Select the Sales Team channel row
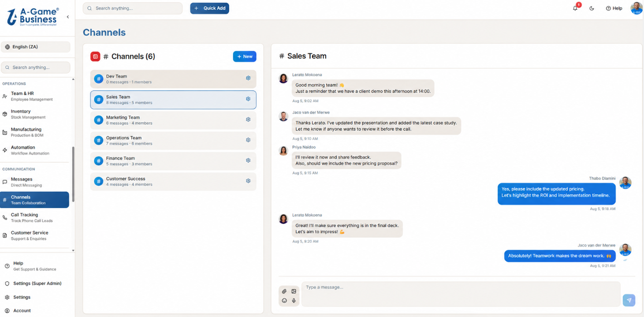This screenshot has width=644, height=317. (x=173, y=100)
